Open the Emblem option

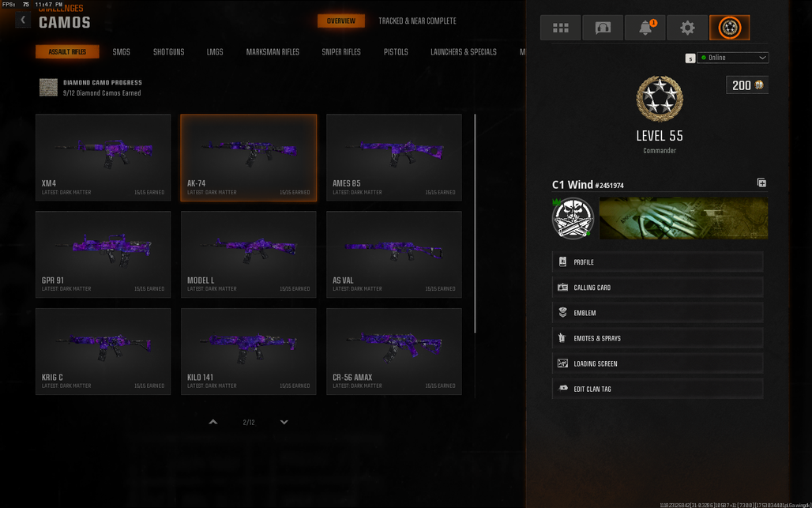[x=658, y=313]
